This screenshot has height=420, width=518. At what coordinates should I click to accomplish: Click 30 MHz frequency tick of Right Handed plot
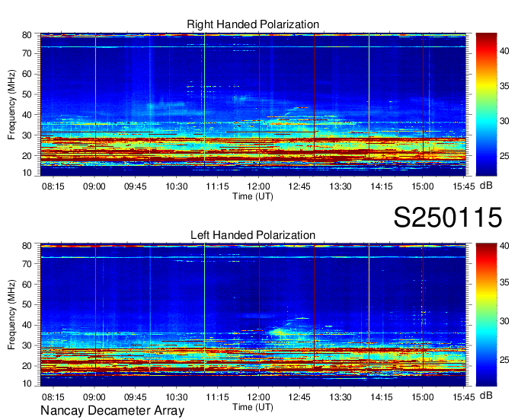click(27, 135)
